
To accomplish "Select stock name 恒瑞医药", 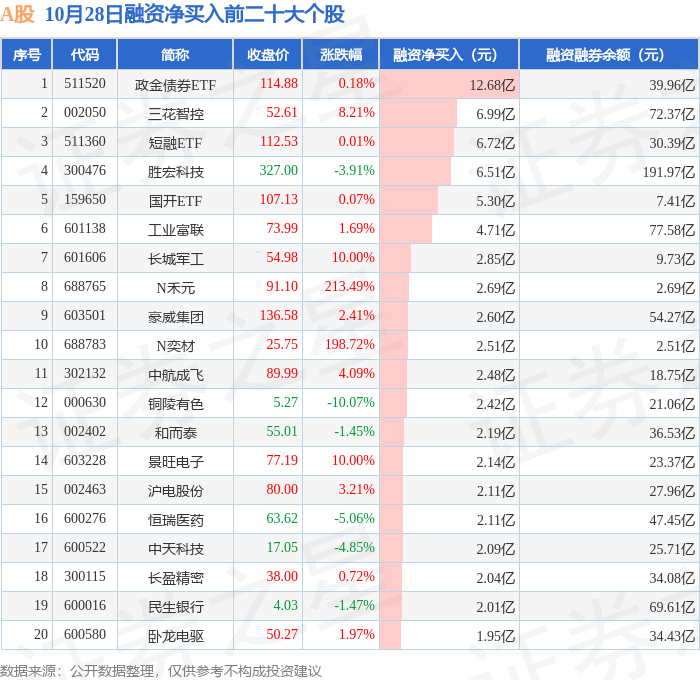I will pyautogui.click(x=175, y=520).
